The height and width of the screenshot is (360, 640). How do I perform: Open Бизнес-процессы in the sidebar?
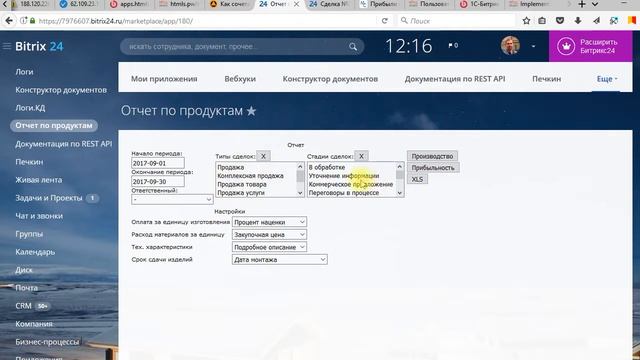click(x=47, y=342)
